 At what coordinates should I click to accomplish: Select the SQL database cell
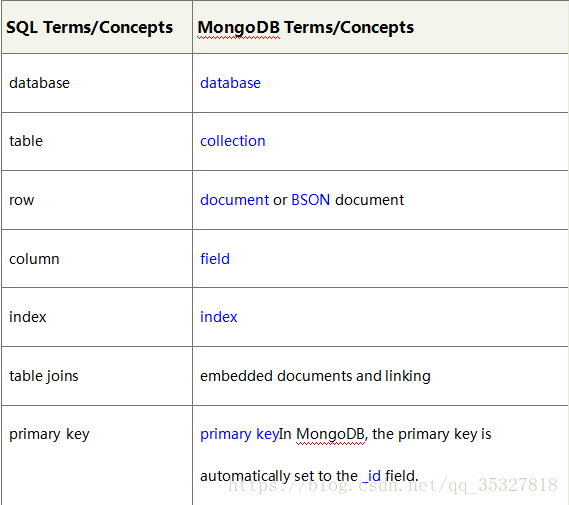(x=39, y=83)
